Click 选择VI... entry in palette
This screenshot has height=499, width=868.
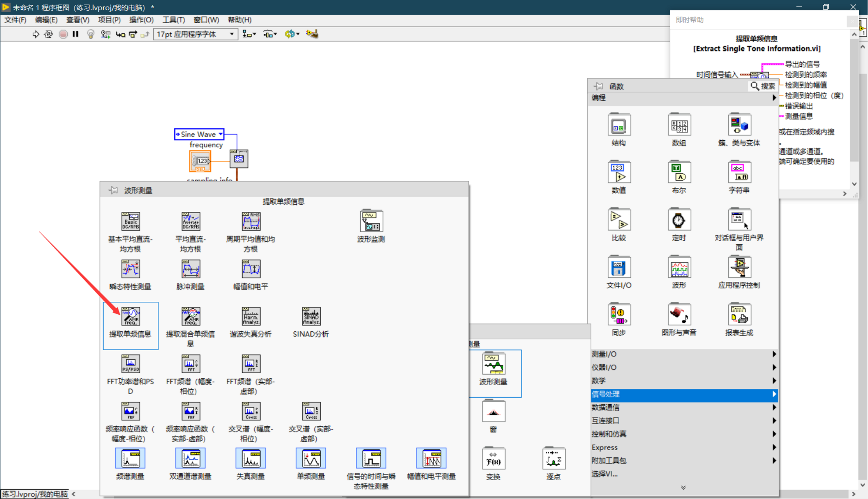(604, 474)
